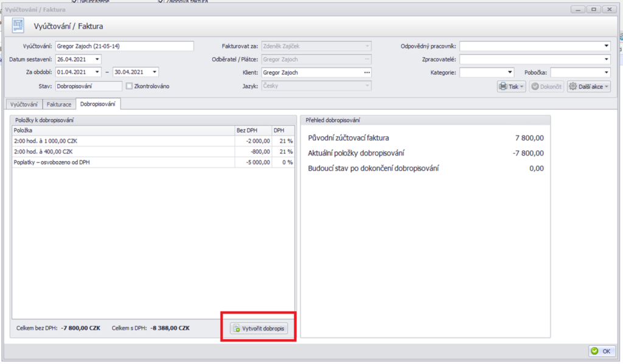Click the Vyúčtování name input field
Image resolution: width=623 pixels, height=364 pixels.
(x=124, y=46)
